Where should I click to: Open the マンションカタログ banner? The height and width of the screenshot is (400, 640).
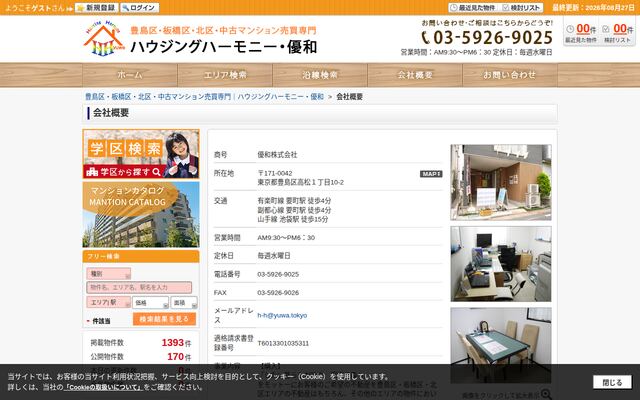[x=141, y=214]
